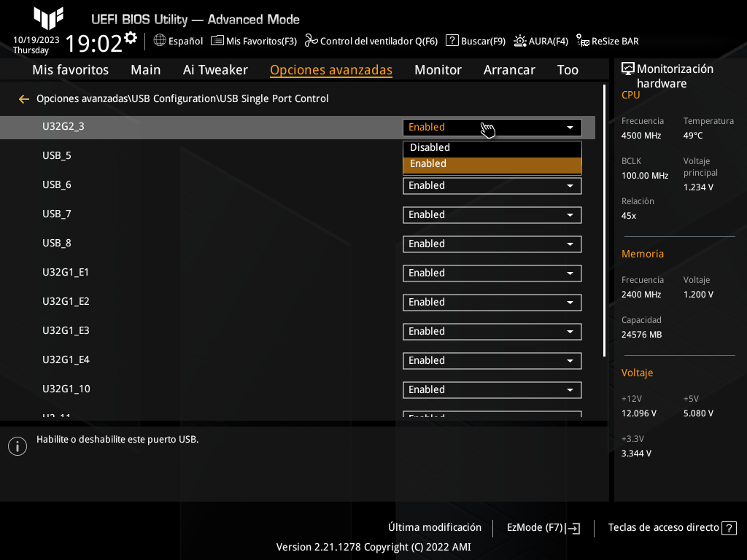Switch to the Ai Tweaker tab
This screenshot has height=560, width=747.
215,70
